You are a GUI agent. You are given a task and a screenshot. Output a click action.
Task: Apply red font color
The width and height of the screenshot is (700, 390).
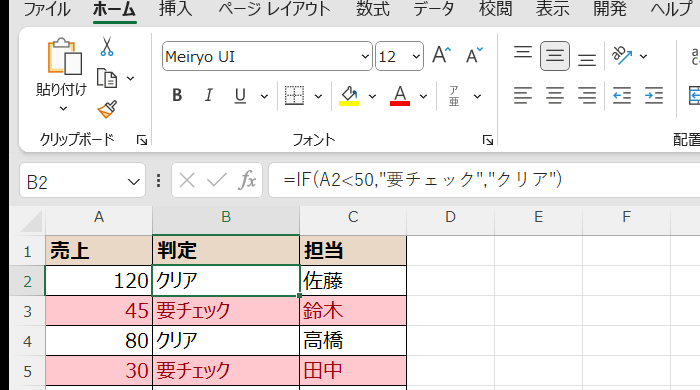click(400, 95)
